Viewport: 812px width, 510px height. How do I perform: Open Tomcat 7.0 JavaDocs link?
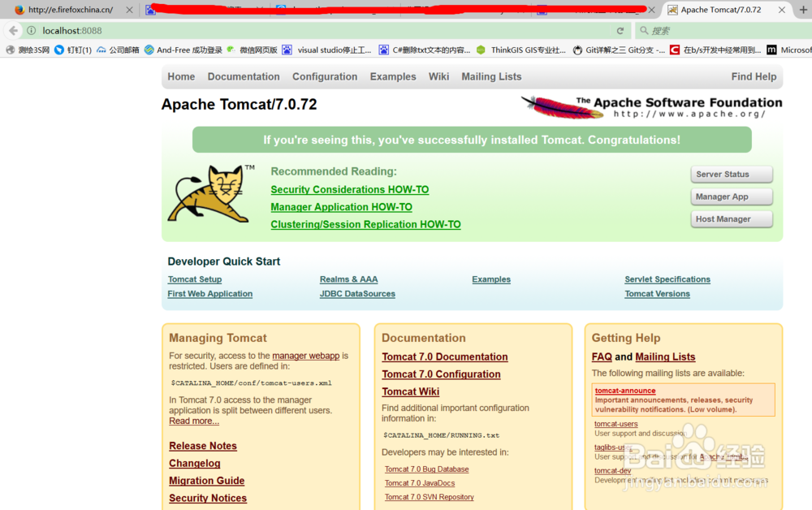click(x=420, y=483)
